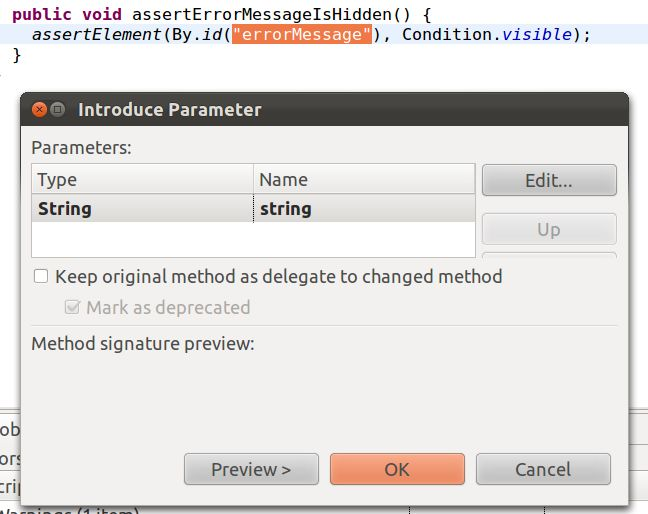Click the gray minimize button in dialog title bar
This screenshot has height=514, width=648.
[58, 110]
